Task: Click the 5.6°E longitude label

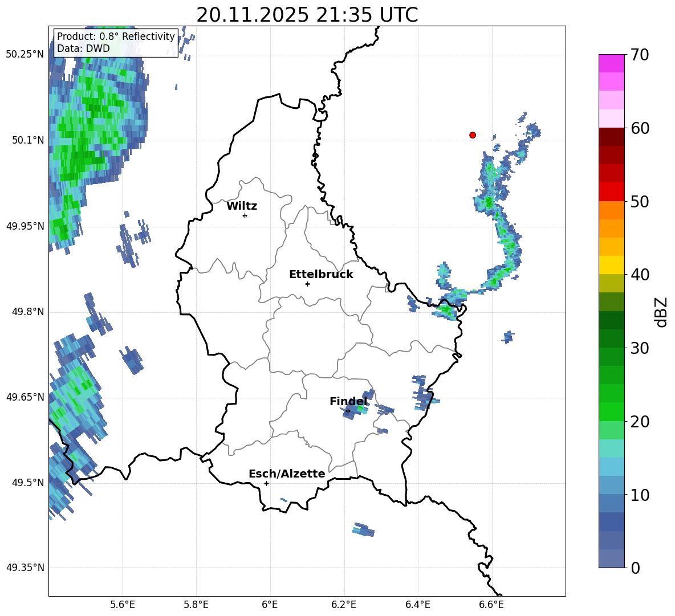Action: [123, 605]
